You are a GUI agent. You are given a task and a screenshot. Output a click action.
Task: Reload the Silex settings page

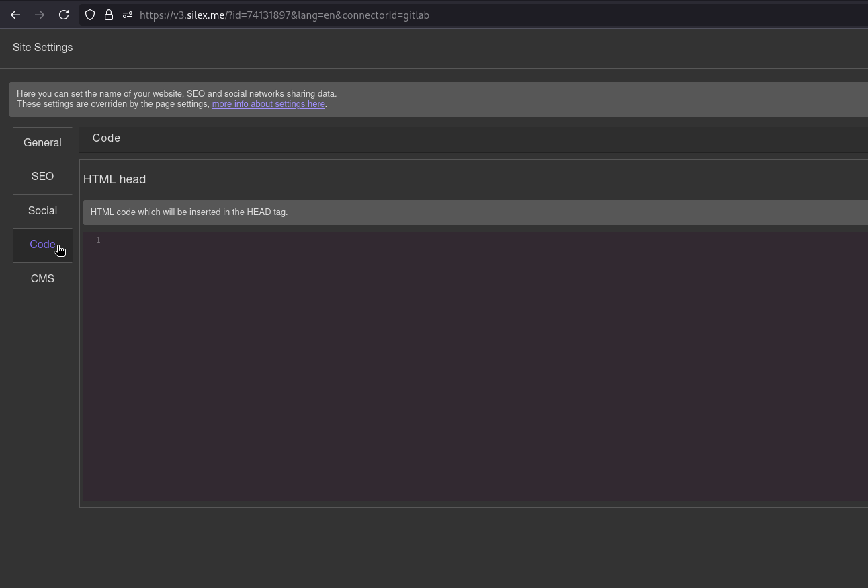click(64, 15)
